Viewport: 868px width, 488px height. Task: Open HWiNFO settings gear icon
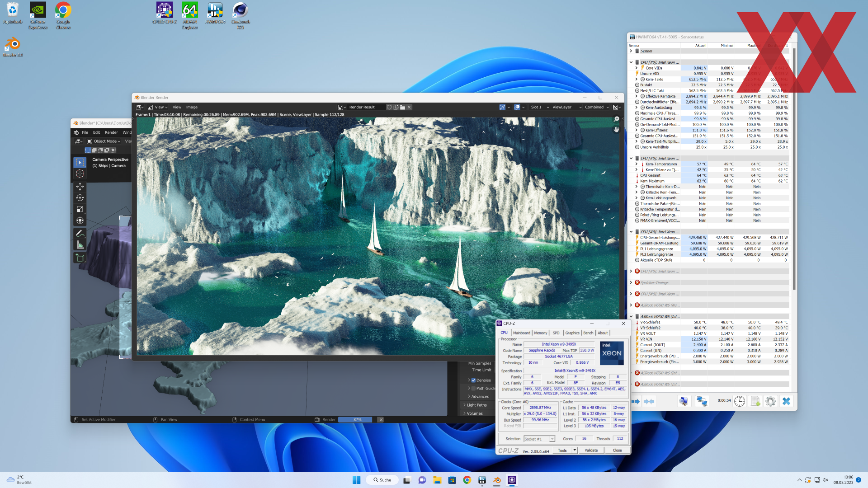[x=770, y=401]
